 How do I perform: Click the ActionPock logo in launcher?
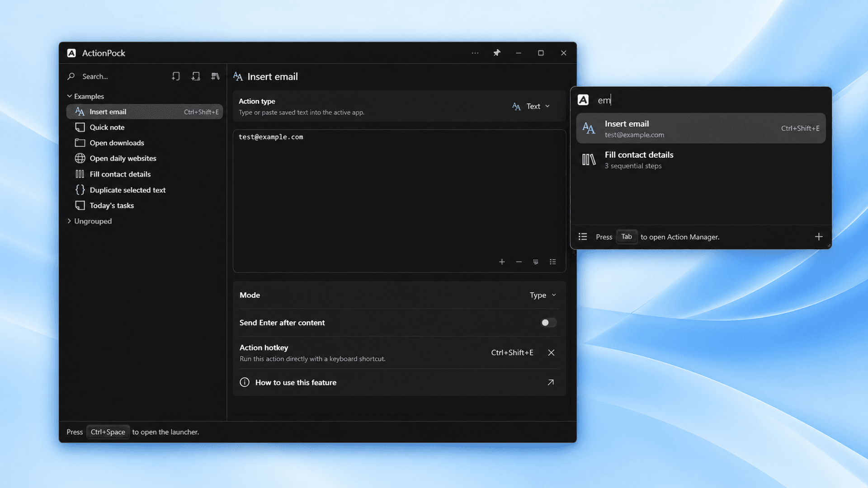(583, 100)
